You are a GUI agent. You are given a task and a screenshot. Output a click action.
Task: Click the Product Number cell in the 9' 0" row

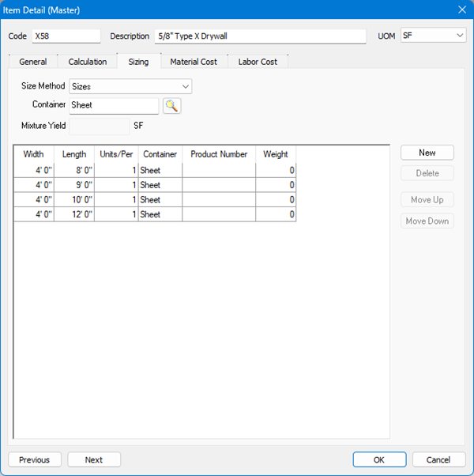219,185
